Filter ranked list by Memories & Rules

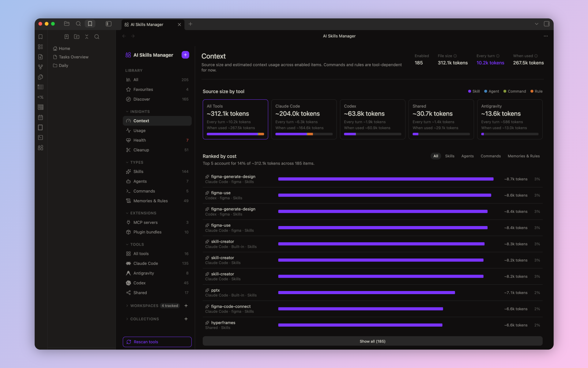[524, 156]
